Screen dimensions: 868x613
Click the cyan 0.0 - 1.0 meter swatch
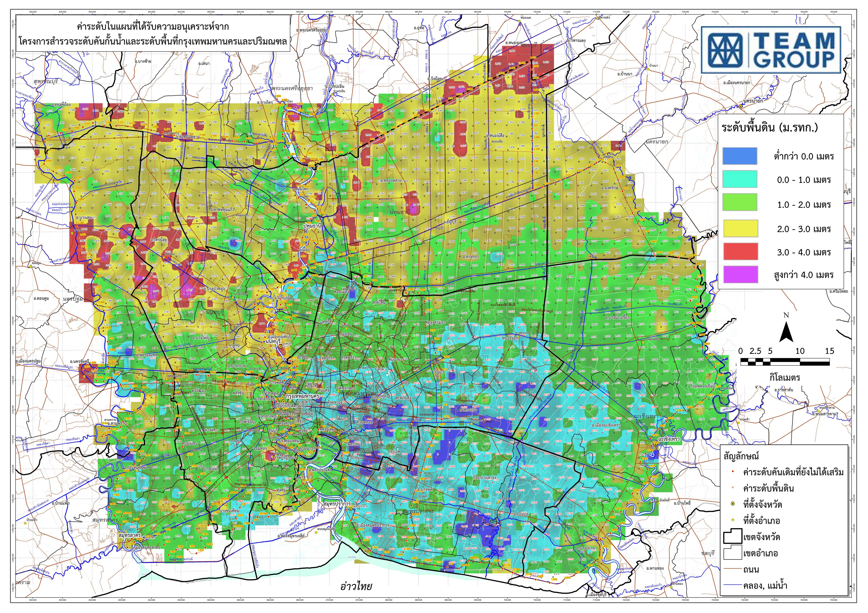tap(740, 180)
